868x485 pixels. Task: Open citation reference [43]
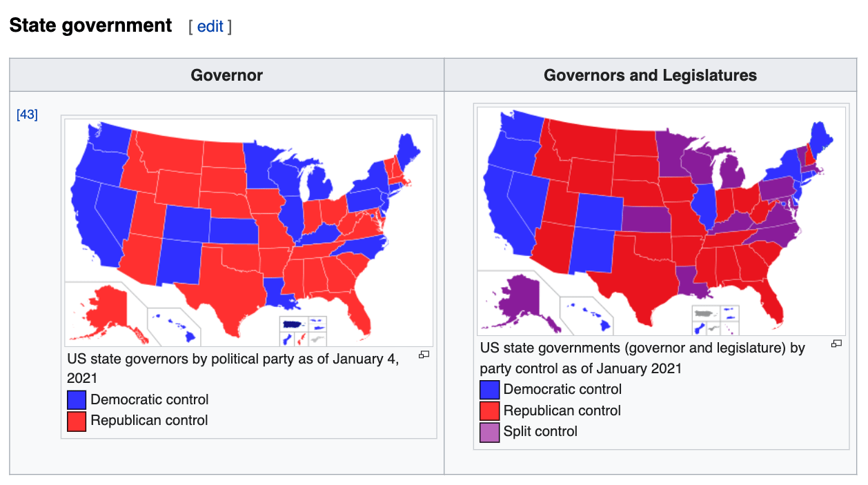tap(27, 115)
